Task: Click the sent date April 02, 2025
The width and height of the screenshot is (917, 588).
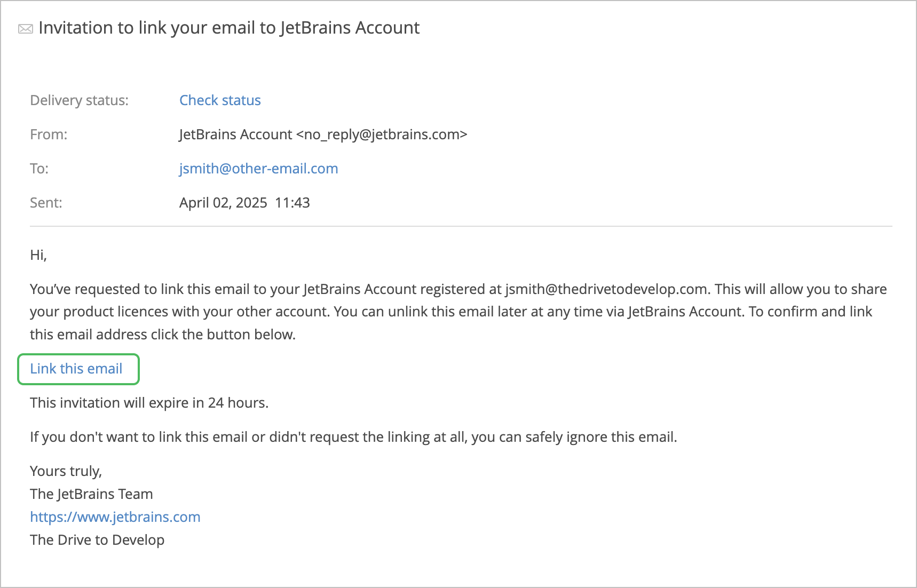Action: pos(223,203)
